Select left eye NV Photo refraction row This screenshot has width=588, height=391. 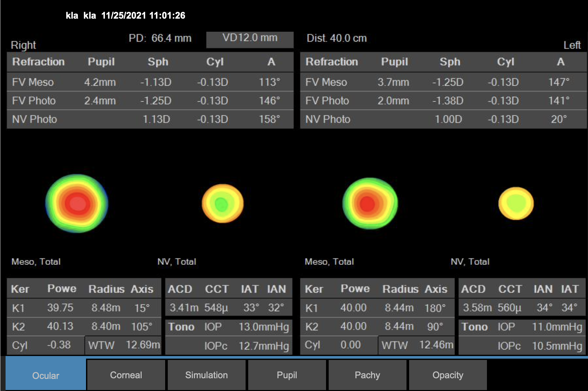(443, 119)
